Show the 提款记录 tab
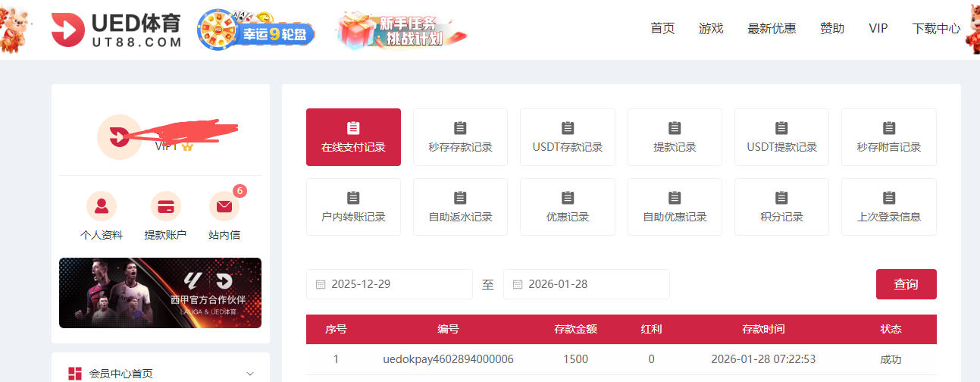The height and width of the screenshot is (382, 980). (x=675, y=136)
